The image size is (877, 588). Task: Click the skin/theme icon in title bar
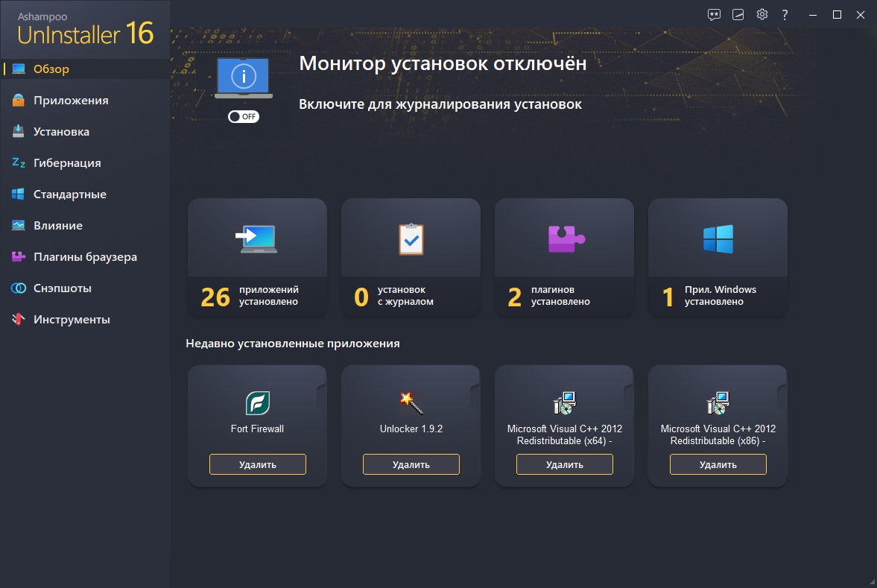click(738, 15)
